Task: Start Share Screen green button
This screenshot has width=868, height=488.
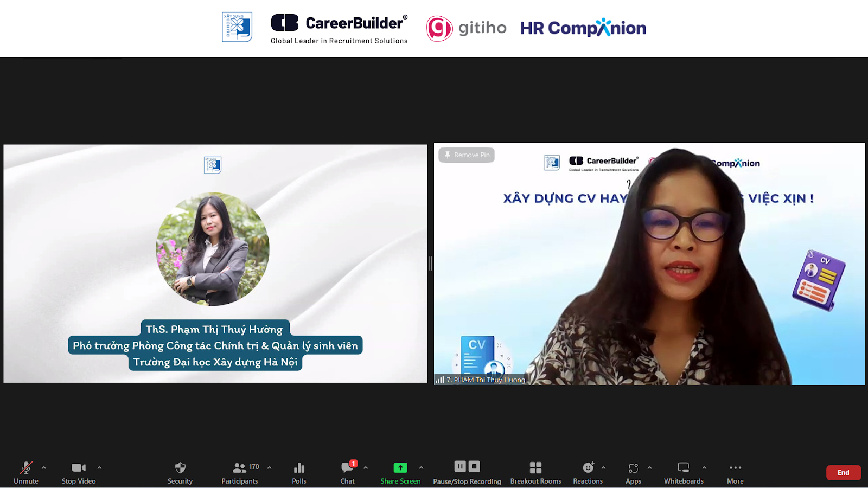Action: (x=400, y=473)
